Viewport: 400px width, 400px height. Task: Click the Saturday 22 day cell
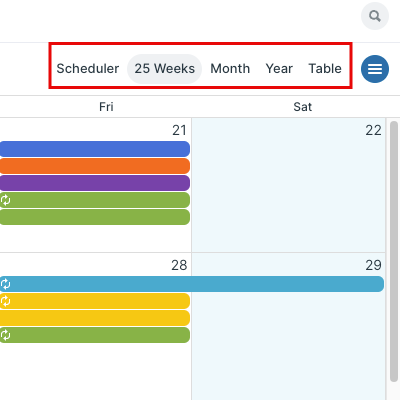(289, 185)
